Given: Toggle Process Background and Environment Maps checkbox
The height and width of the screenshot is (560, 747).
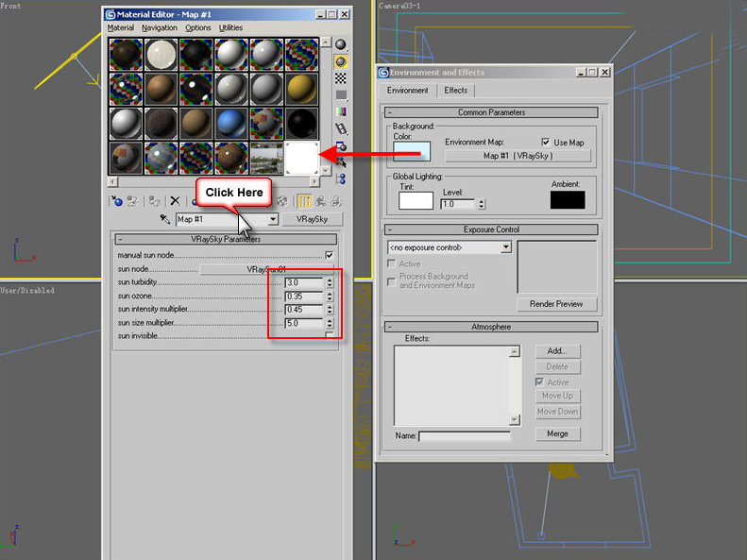Looking at the screenshot, I should point(392,281).
